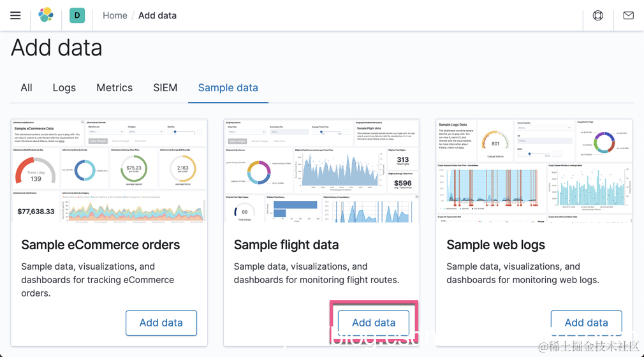
Task: Select the Sample data tab
Action: 228,88
